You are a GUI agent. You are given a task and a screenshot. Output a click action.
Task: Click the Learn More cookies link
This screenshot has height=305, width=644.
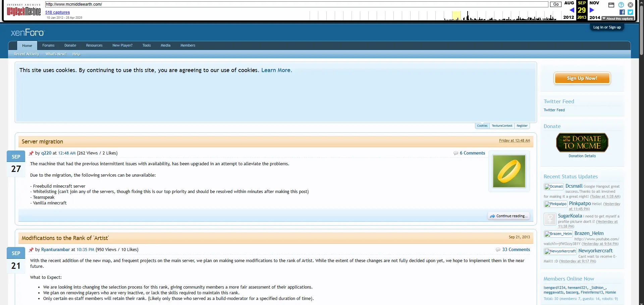pyautogui.click(x=276, y=70)
